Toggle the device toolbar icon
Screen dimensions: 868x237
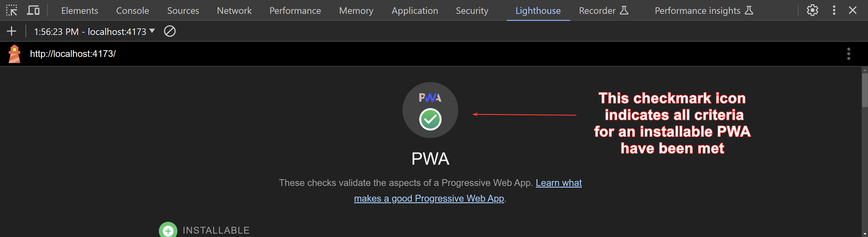pos(33,10)
